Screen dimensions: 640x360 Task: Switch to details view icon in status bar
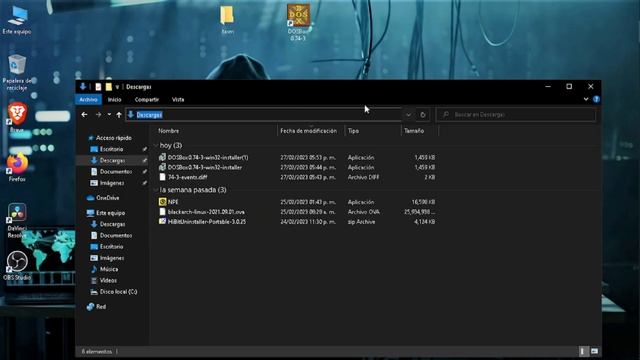coord(582,351)
